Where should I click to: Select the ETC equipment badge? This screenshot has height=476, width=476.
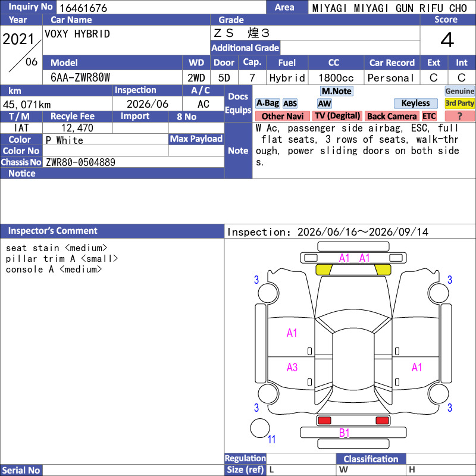[x=429, y=116]
